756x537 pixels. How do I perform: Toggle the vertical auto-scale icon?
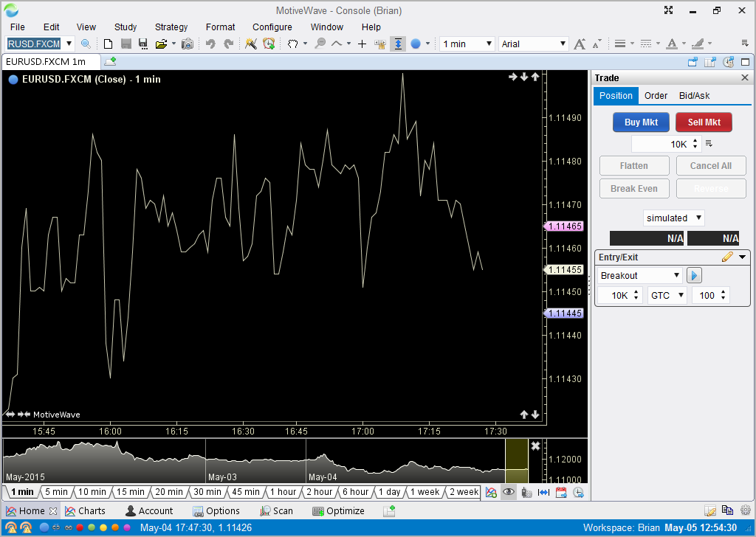click(x=398, y=44)
